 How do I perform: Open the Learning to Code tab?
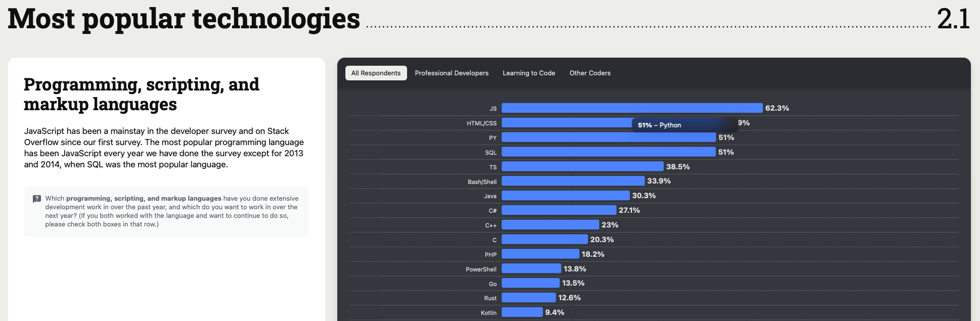[528, 73]
